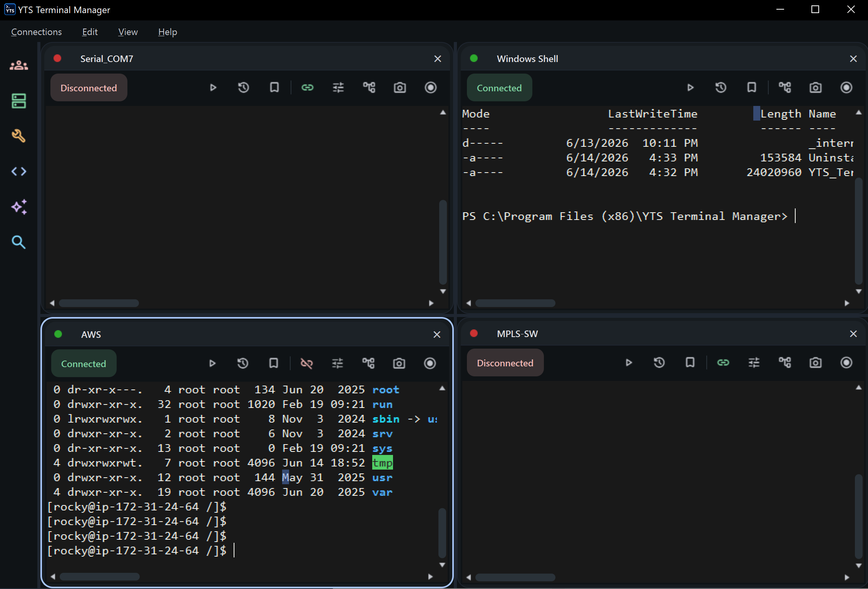Click scroll up arrow in Serial_COM7 panel
The width and height of the screenshot is (868, 589).
(x=443, y=112)
